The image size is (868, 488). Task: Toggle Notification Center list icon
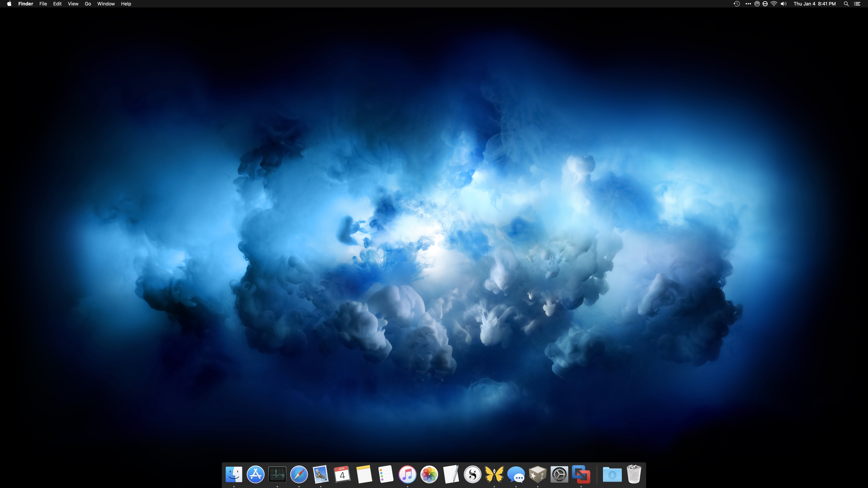[x=857, y=4]
